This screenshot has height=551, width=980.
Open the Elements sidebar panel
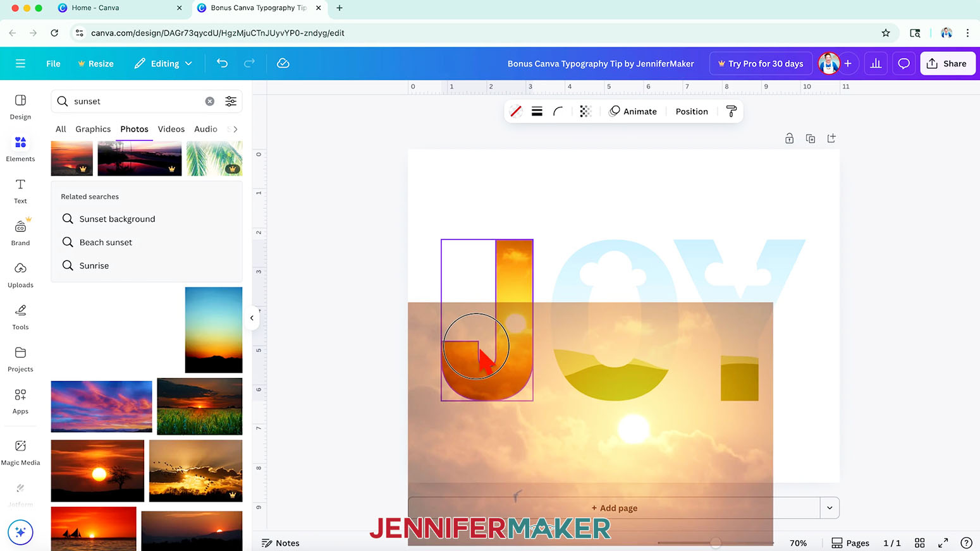20,149
